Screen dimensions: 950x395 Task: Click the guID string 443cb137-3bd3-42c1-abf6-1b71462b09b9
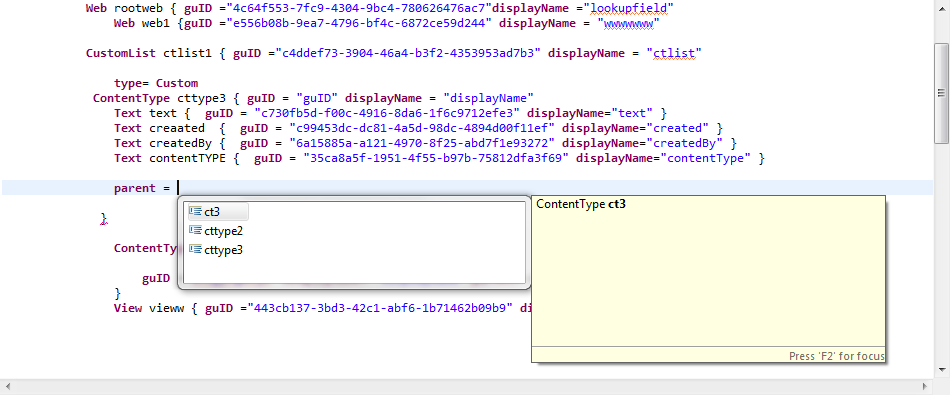click(x=379, y=308)
